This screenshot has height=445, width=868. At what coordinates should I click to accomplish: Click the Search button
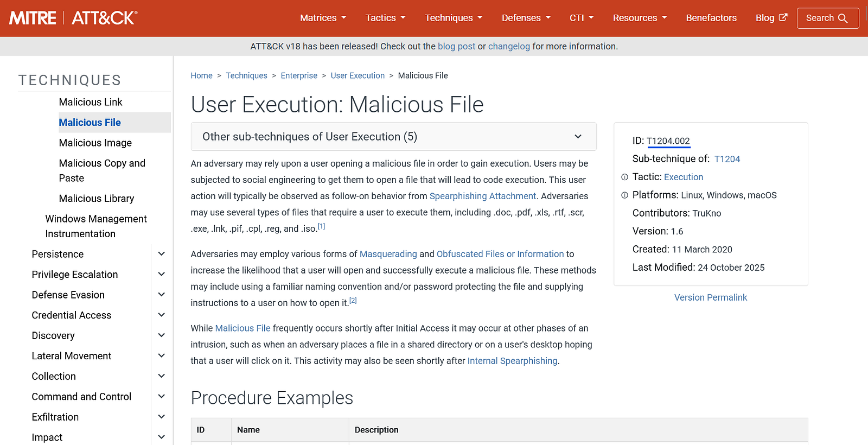pyautogui.click(x=828, y=18)
